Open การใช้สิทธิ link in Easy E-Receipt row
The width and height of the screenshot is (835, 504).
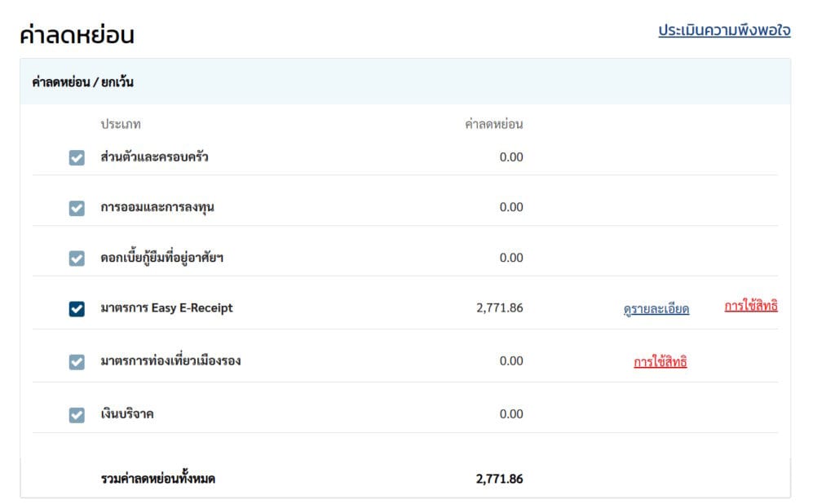pos(750,307)
